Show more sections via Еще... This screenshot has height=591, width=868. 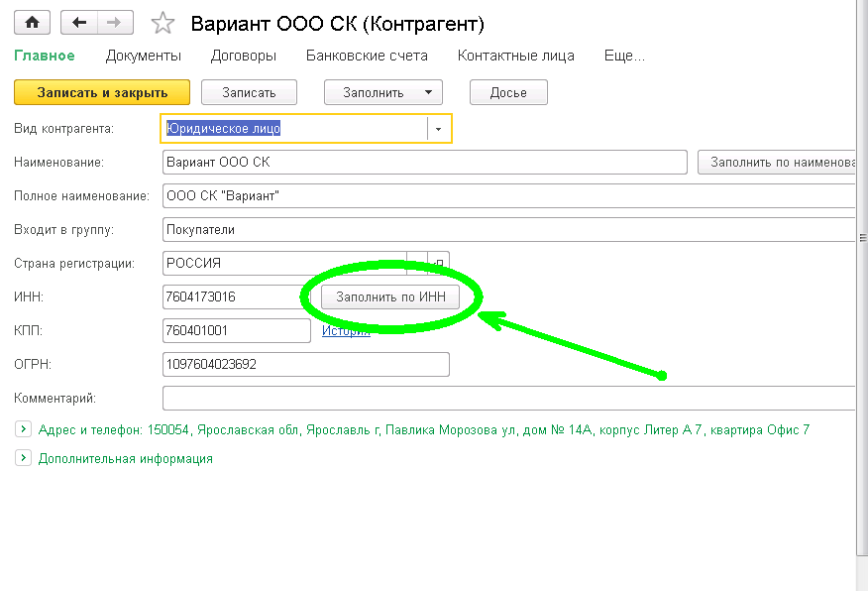coord(624,56)
